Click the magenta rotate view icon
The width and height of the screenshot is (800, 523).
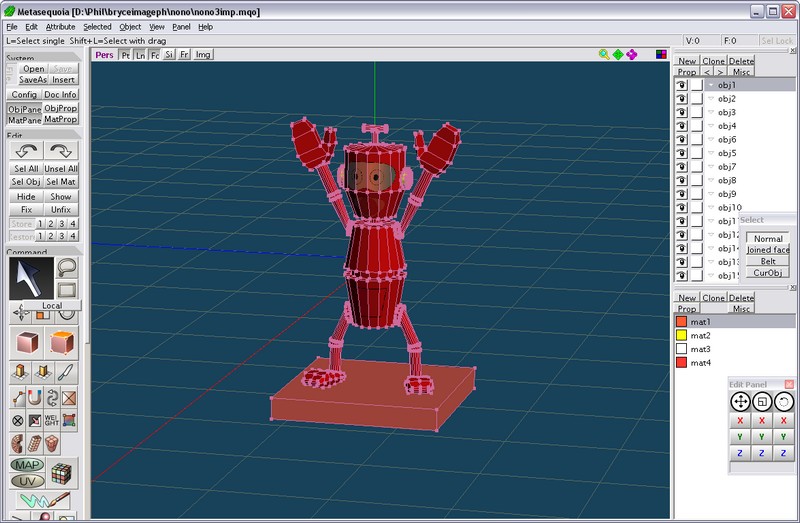632,55
